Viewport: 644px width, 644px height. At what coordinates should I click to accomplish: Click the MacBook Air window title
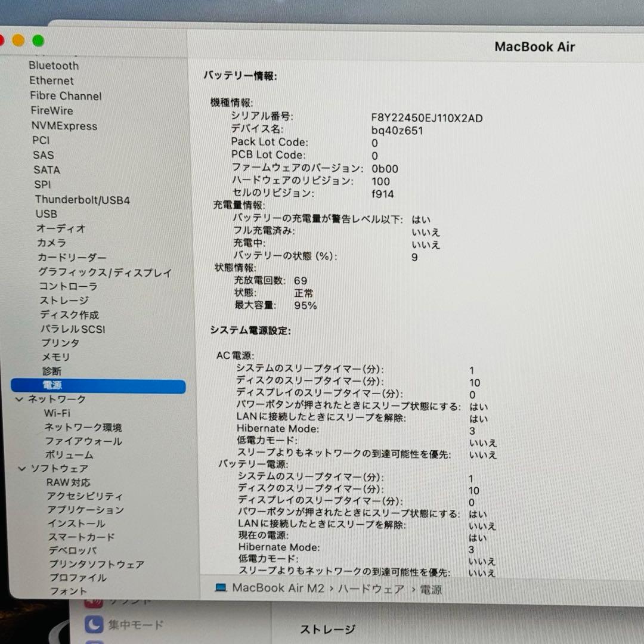click(x=534, y=47)
